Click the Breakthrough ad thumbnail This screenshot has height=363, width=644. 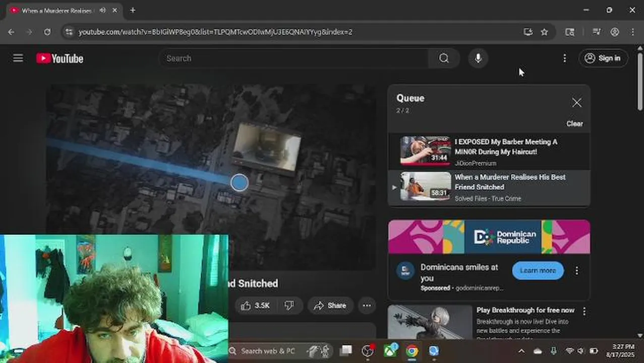click(x=430, y=322)
